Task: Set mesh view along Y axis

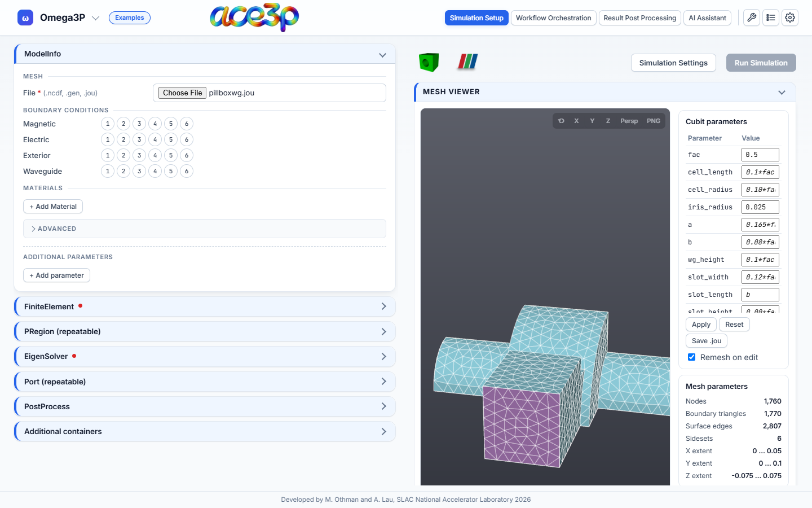Action: pos(592,121)
